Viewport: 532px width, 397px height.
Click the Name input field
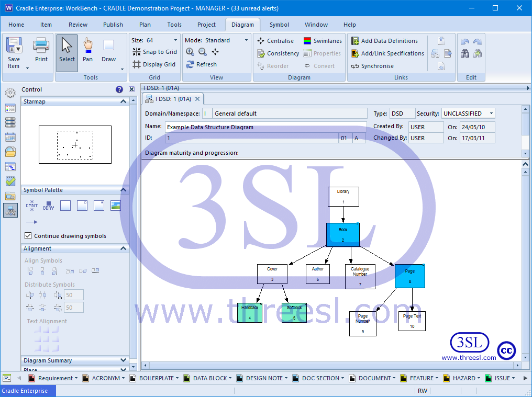tap(265, 127)
